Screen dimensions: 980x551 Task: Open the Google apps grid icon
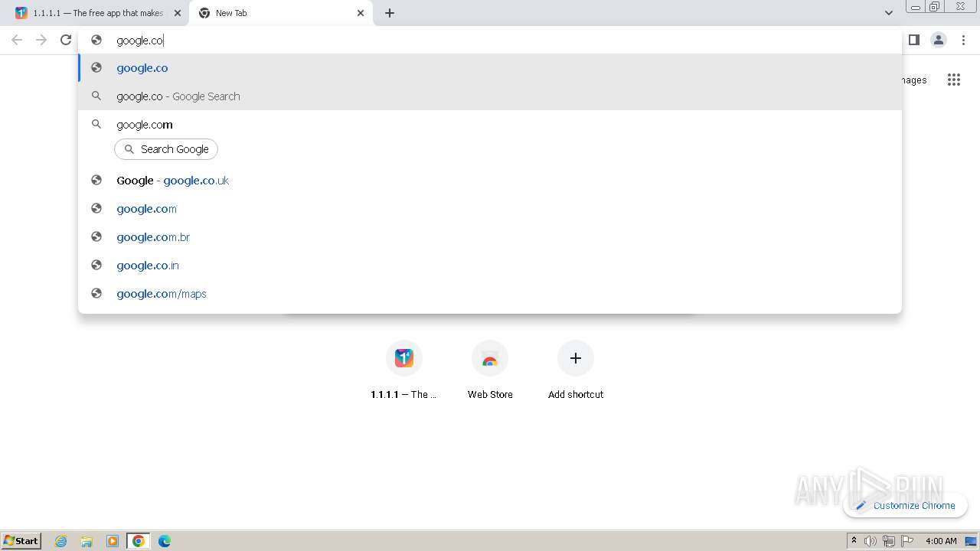pyautogui.click(x=953, y=80)
